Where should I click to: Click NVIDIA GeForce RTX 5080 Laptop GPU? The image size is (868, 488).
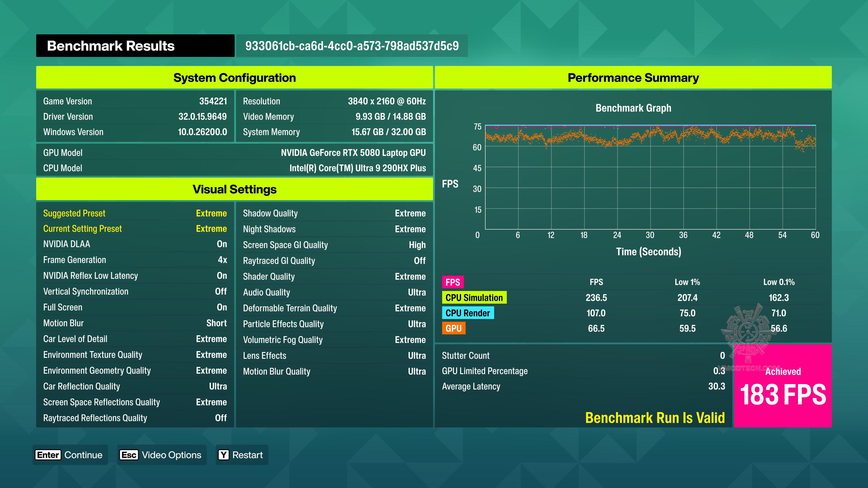[x=353, y=153]
